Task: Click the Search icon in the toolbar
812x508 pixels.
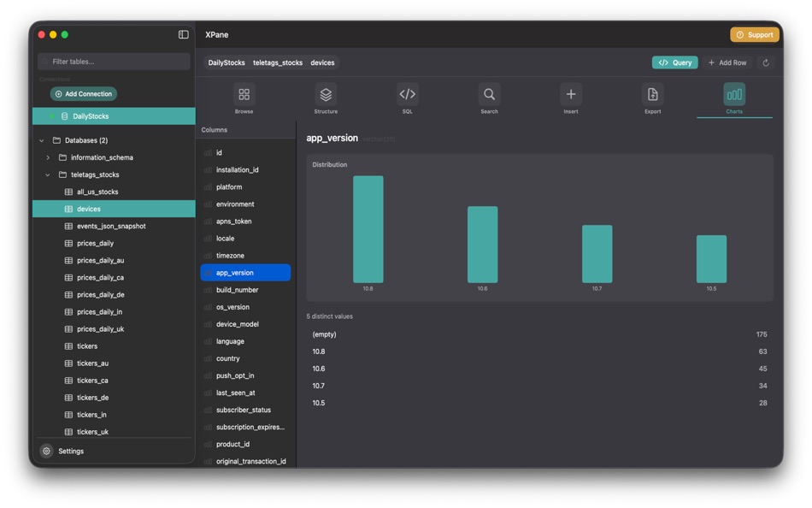Action: (489, 96)
